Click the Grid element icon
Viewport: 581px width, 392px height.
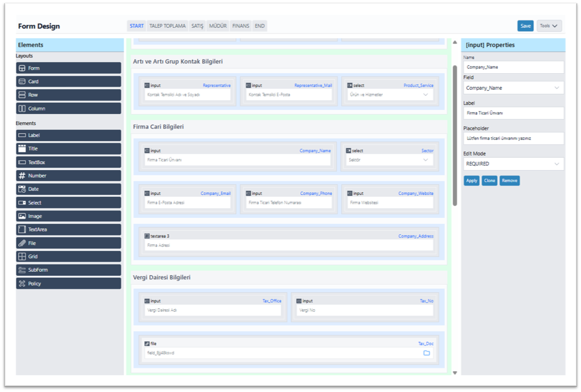click(22, 257)
